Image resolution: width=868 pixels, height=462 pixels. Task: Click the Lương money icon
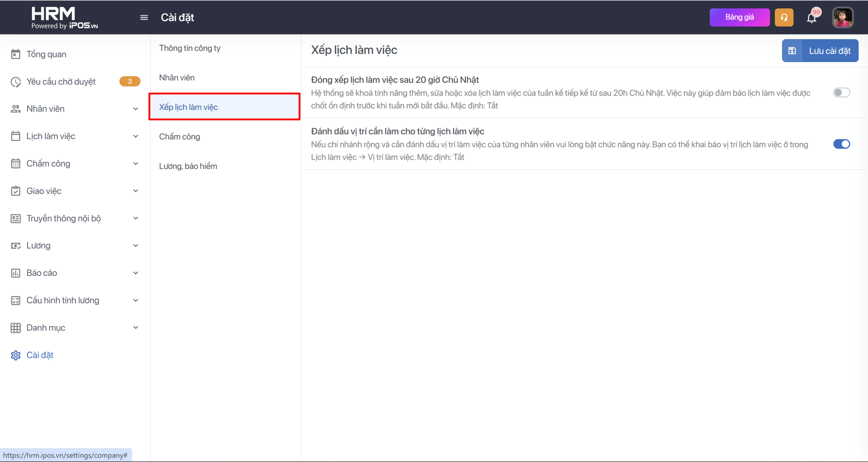16,246
